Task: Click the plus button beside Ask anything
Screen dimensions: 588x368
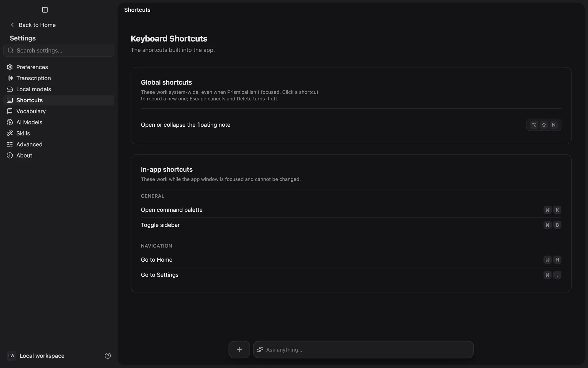Action: tap(239, 350)
